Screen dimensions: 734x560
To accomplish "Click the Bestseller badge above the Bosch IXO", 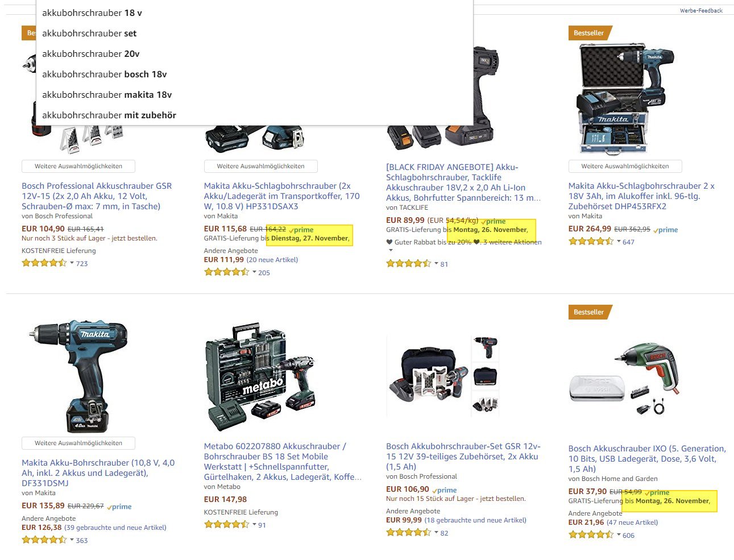I will point(590,312).
